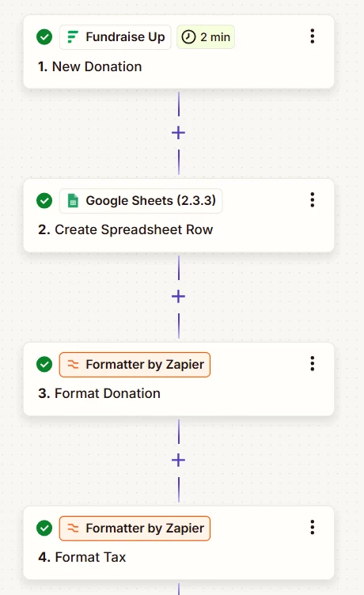
Task: Click green checkmark on New Donation step
Action: pyautogui.click(x=44, y=37)
